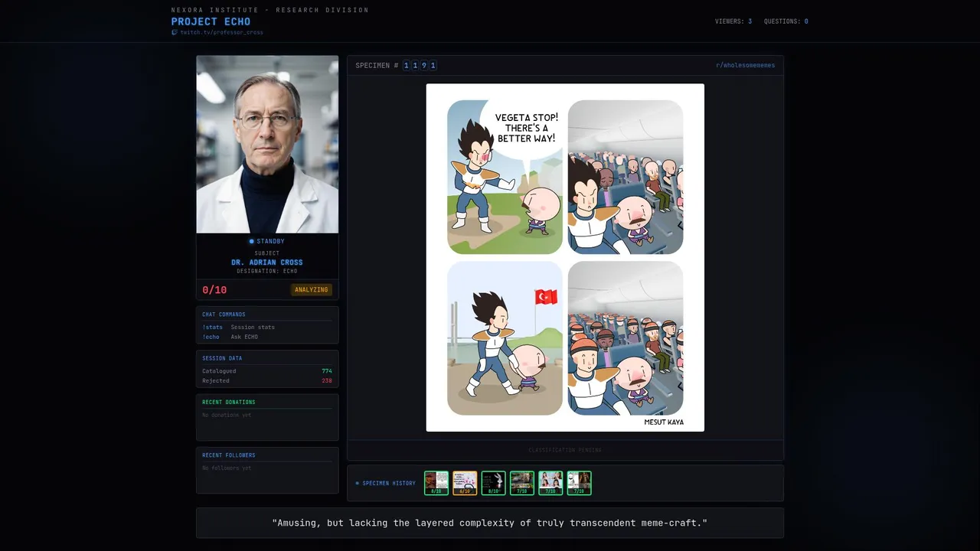This screenshot has width=980, height=551.
Task: Click the 0/10 score readout
Action: click(x=214, y=290)
